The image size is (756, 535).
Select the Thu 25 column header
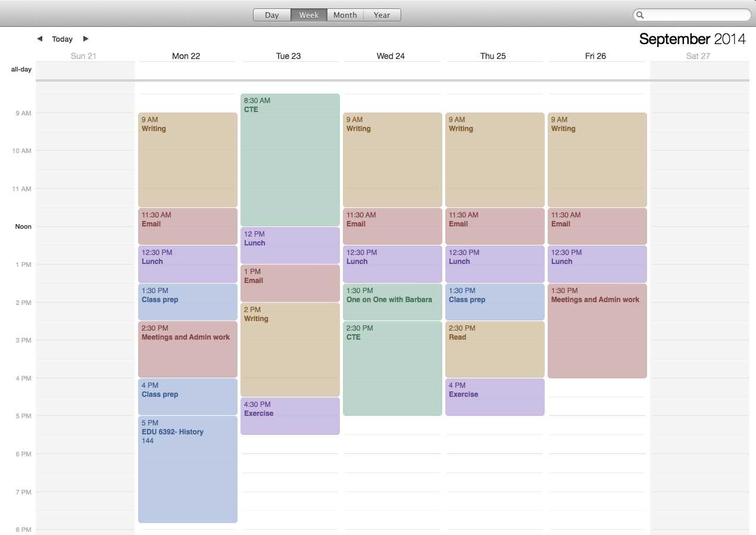(x=493, y=56)
